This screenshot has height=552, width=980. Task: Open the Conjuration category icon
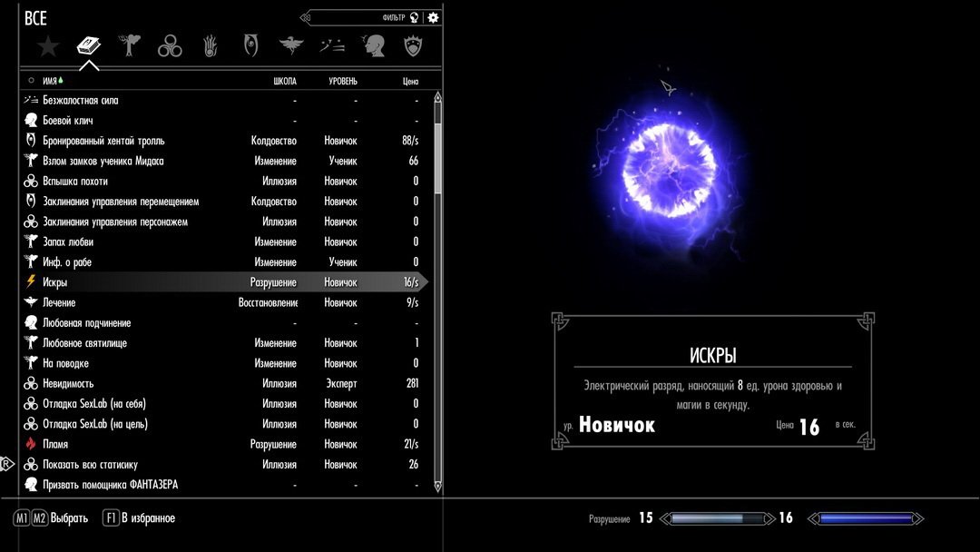point(251,45)
